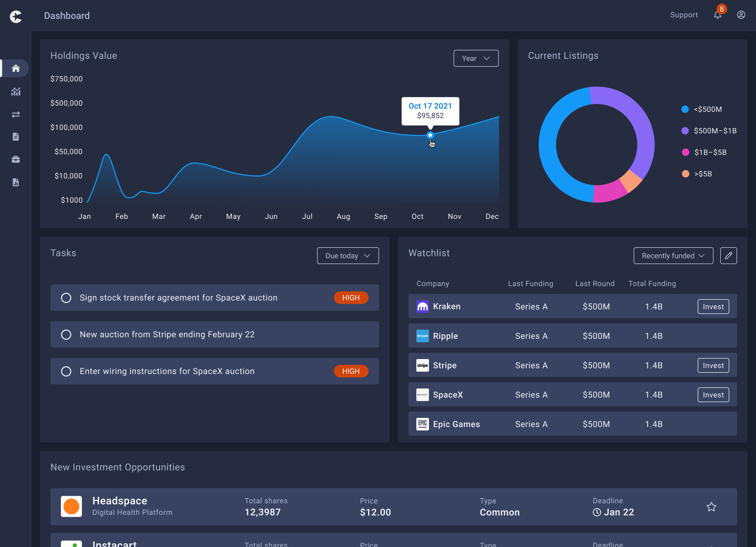Mark 'New auction from Stripe' task complete
The image size is (756, 547).
point(66,334)
